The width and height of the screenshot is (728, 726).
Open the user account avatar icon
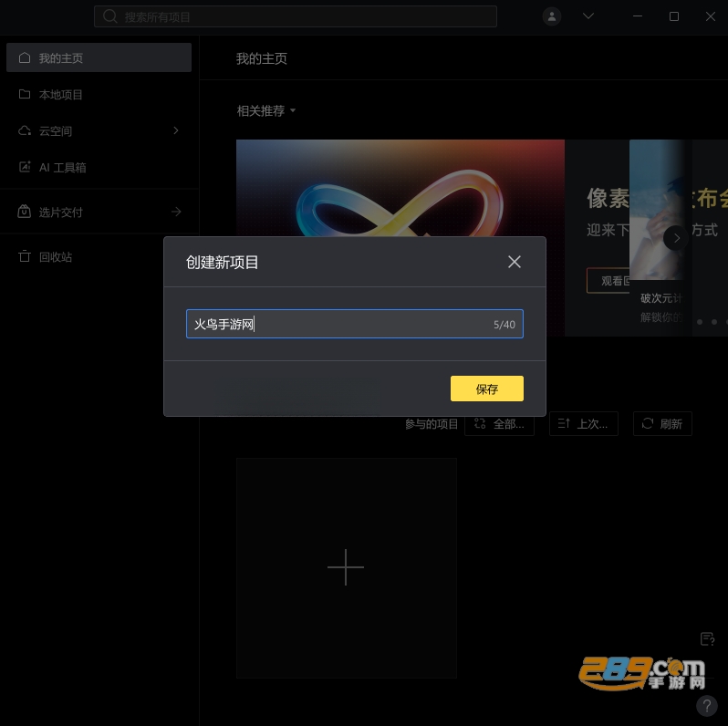click(x=552, y=16)
